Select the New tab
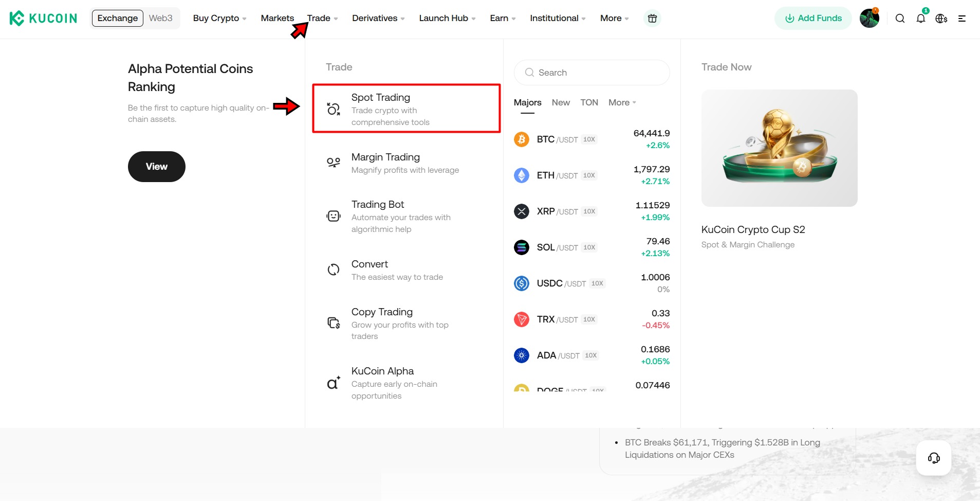The width and height of the screenshot is (980, 501). 561,102
